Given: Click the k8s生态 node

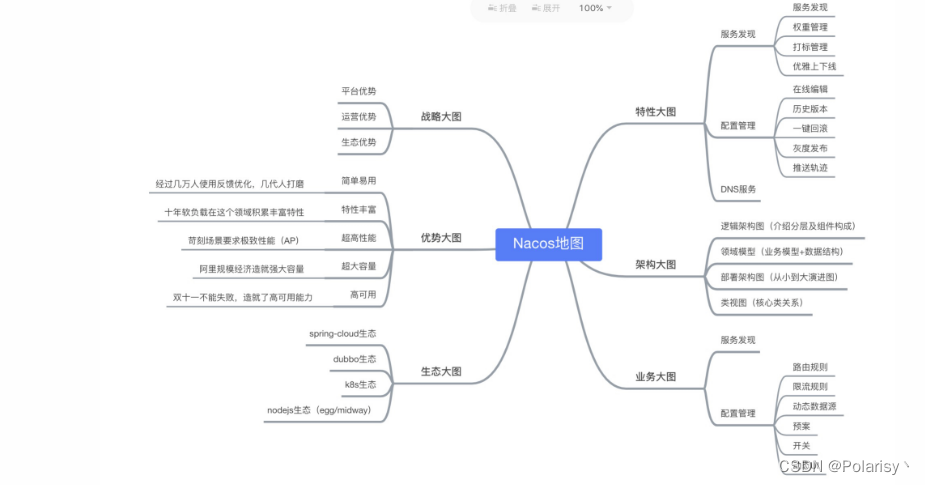Looking at the screenshot, I should pyautogui.click(x=360, y=385).
